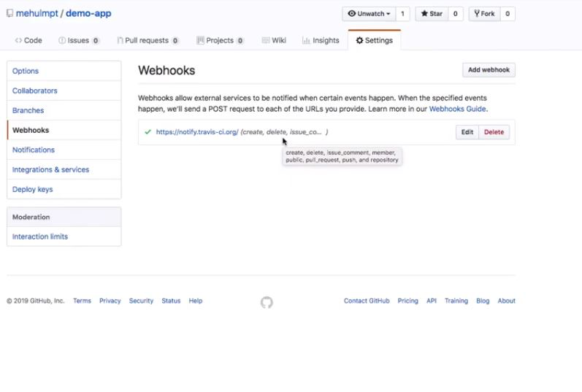Viewport: 582px width, 392px height.
Task: Click the green checkmark beside webhook URL
Action: [148, 132]
